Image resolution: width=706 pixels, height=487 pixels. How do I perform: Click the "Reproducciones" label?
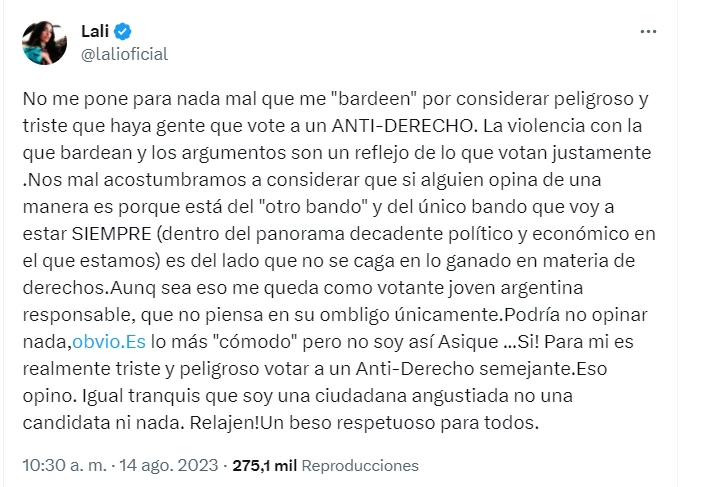click(x=360, y=466)
